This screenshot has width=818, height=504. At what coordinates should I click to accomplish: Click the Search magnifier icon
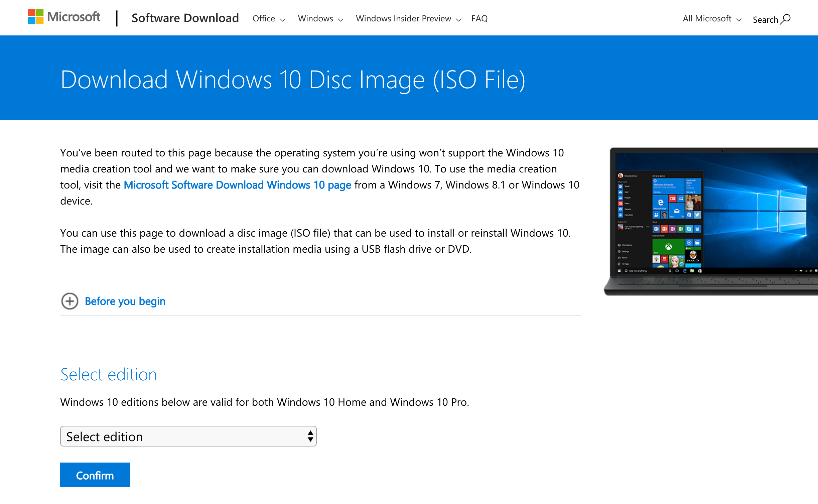pos(786,19)
